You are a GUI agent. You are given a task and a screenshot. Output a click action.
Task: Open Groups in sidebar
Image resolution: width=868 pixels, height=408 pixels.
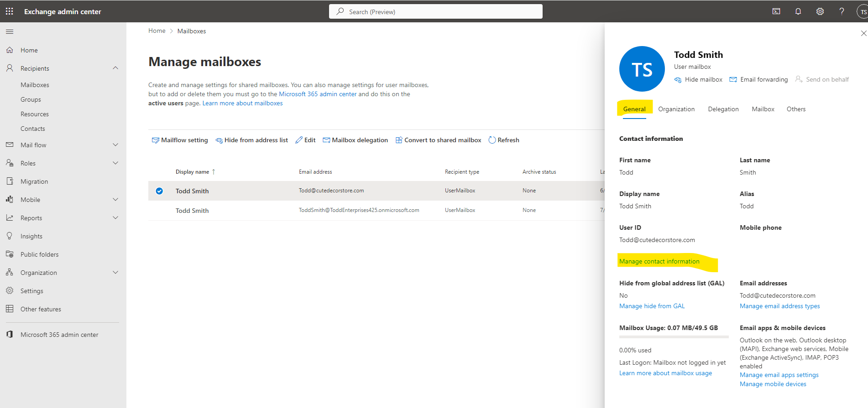(x=31, y=99)
